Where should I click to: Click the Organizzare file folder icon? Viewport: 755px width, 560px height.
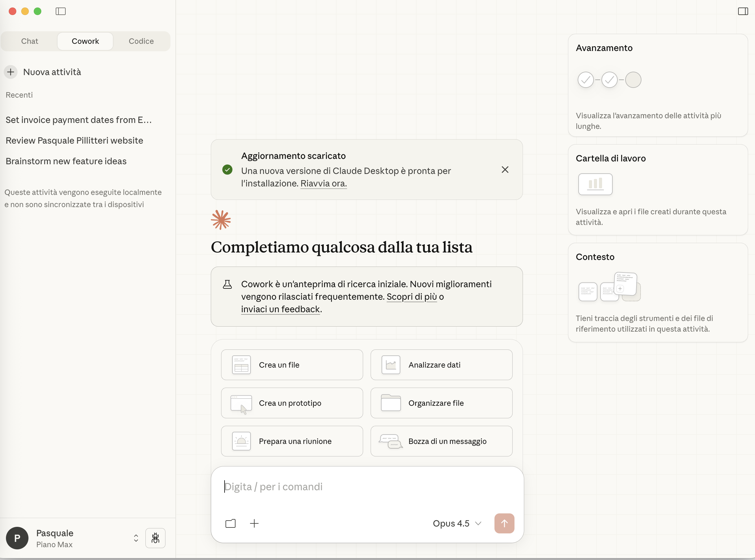(x=391, y=403)
